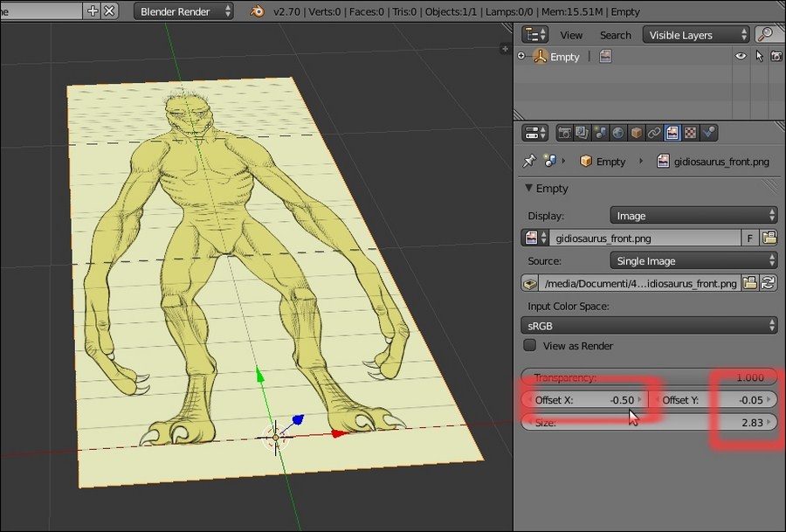The image size is (786, 532).
Task: Click the gidiosaurus_front.png breadcrumb label
Action: [x=721, y=162]
